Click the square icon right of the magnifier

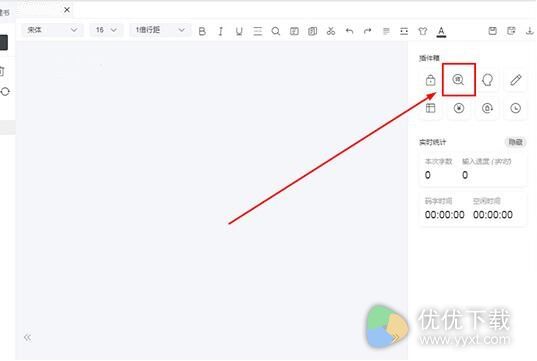coord(294,32)
